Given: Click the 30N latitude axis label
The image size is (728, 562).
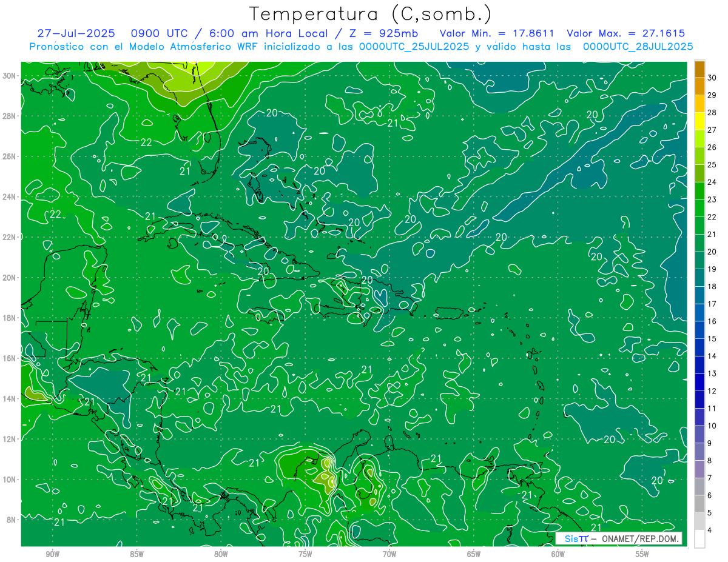Looking at the screenshot, I should [10, 76].
